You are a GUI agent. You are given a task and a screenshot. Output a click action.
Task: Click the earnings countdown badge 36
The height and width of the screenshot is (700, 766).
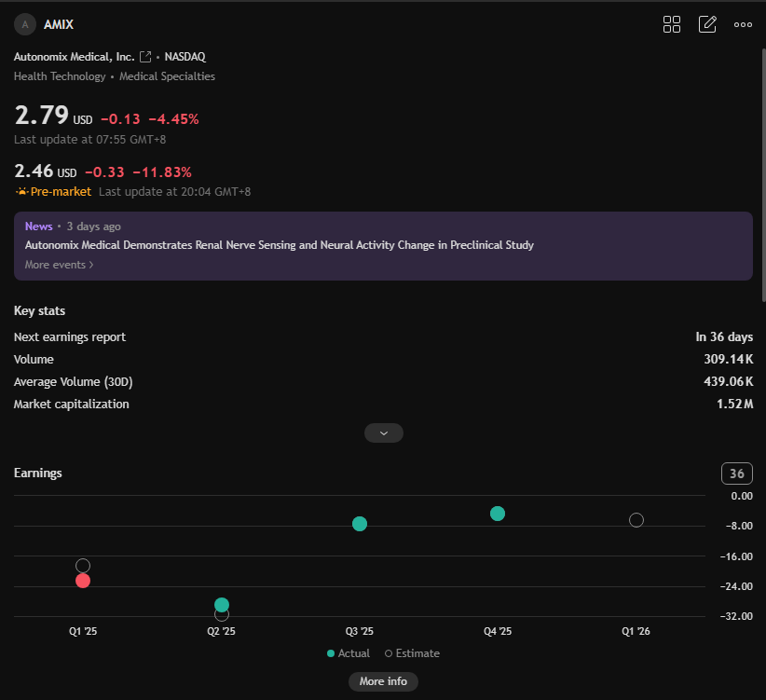click(x=737, y=474)
